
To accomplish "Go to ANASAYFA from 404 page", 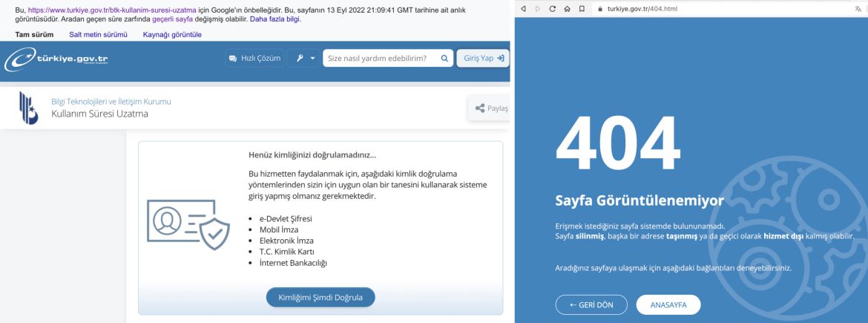I will [x=668, y=305].
